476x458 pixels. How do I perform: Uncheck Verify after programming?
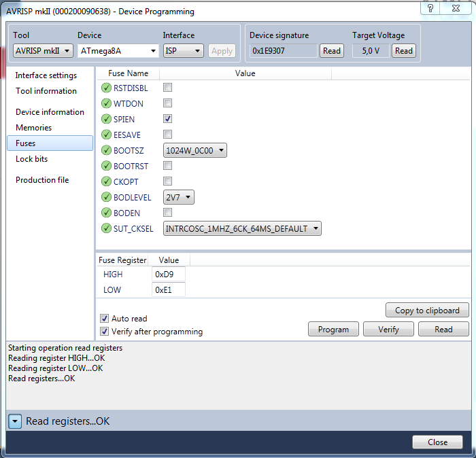click(x=105, y=331)
